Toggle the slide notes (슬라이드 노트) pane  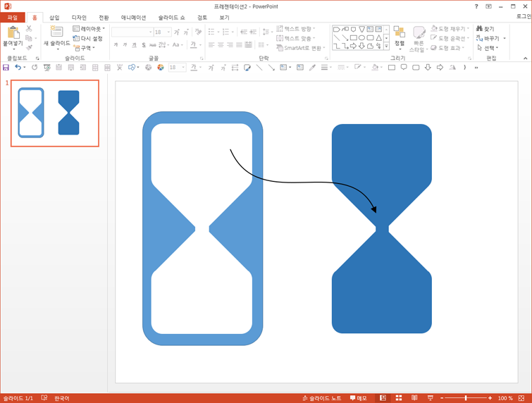(321, 398)
